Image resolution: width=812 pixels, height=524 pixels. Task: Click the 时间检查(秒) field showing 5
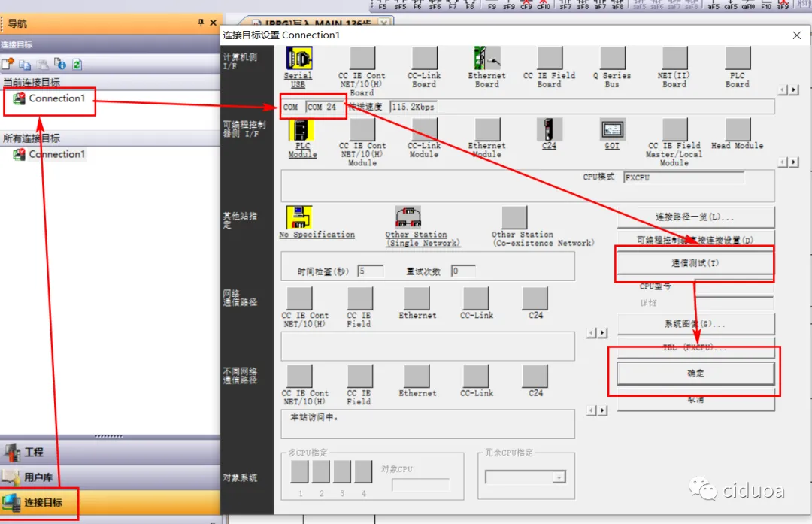(370, 271)
